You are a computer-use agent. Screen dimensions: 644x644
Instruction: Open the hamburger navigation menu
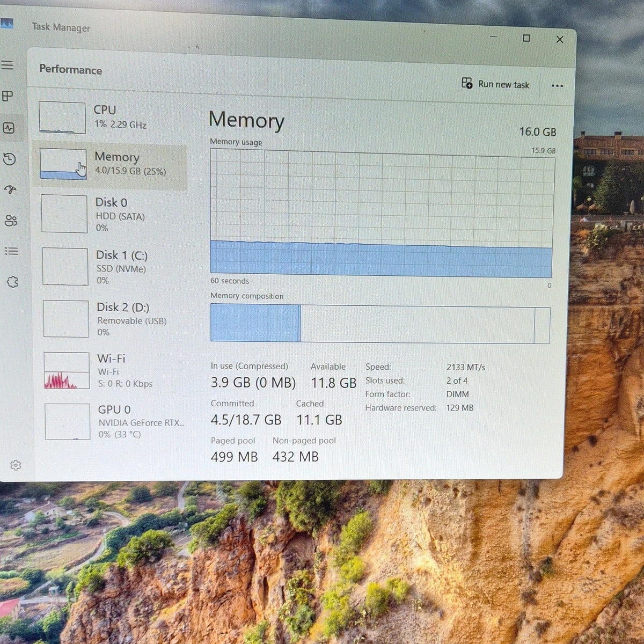pos(8,65)
